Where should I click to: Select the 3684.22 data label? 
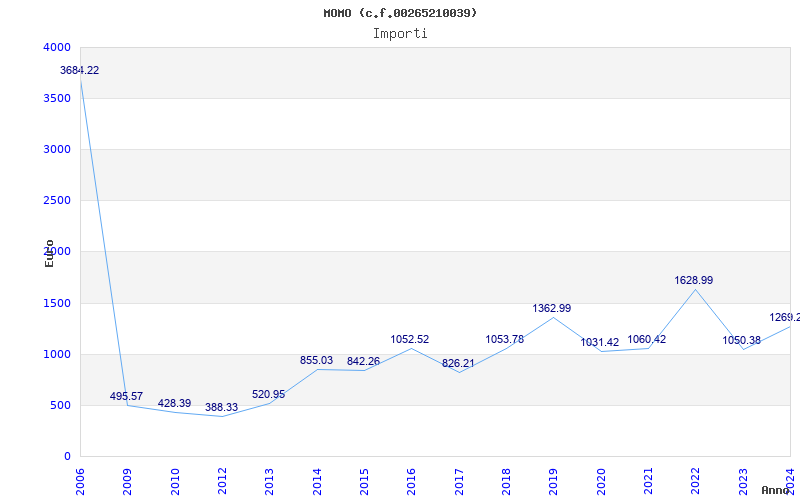(x=80, y=70)
